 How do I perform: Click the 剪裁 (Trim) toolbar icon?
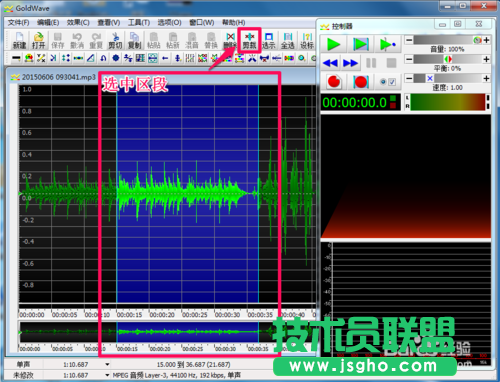click(249, 41)
